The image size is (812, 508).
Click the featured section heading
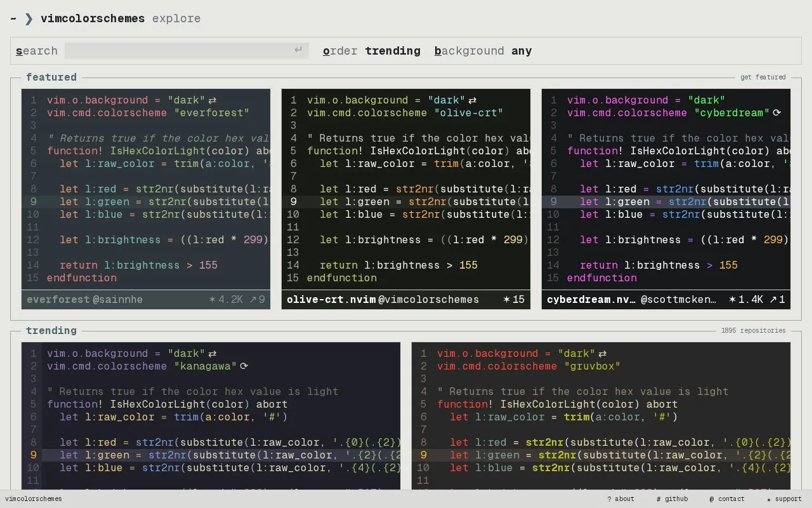(51, 77)
